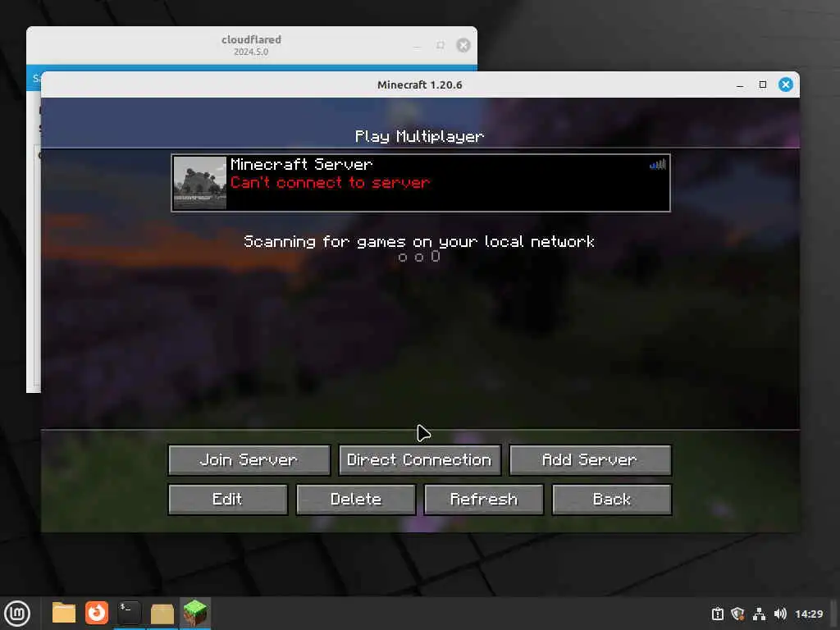Image resolution: width=840 pixels, height=630 pixels.
Task: Delete the selected Minecraft Server
Action: (356, 500)
